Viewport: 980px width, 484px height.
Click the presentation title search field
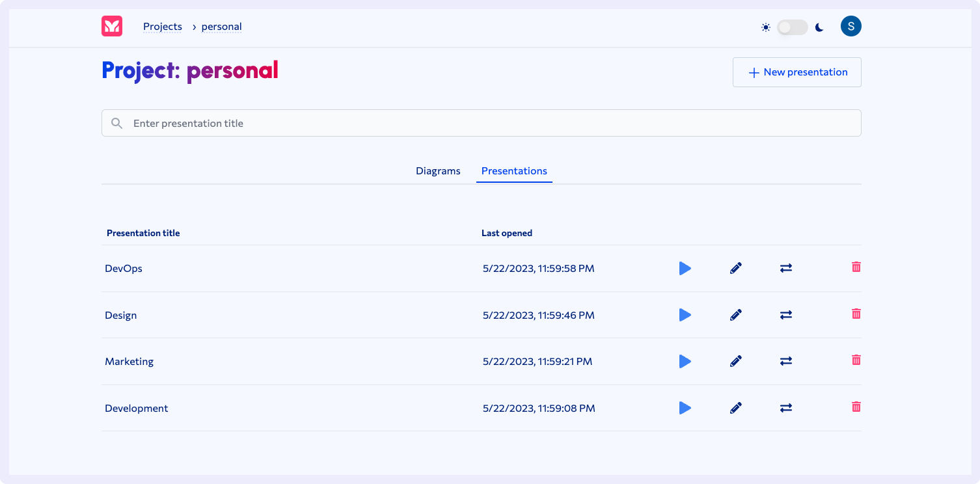pyautogui.click(x=482, y=123)
